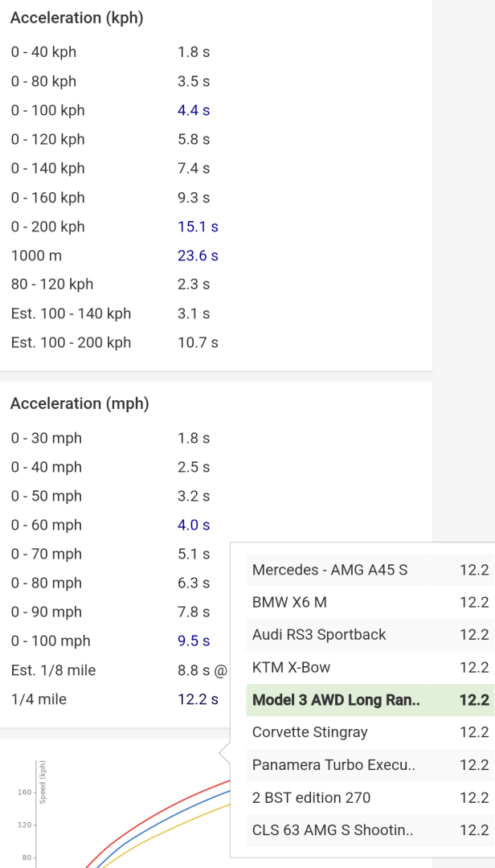Screen dimensions: 495x868
Task: Choose the Panamera Turbo Executive entry
Action: click(333, 764)
